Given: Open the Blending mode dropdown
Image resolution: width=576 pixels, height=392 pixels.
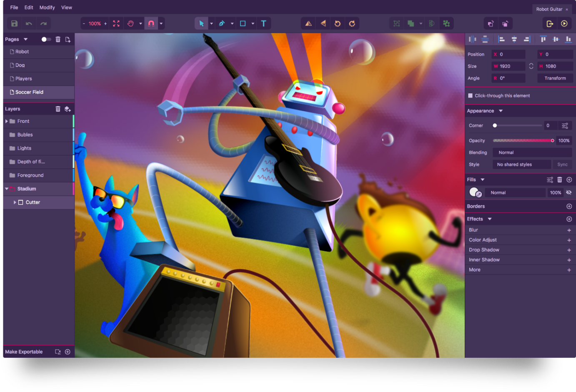Looking at the screenshot, I should tap(532, 152).
